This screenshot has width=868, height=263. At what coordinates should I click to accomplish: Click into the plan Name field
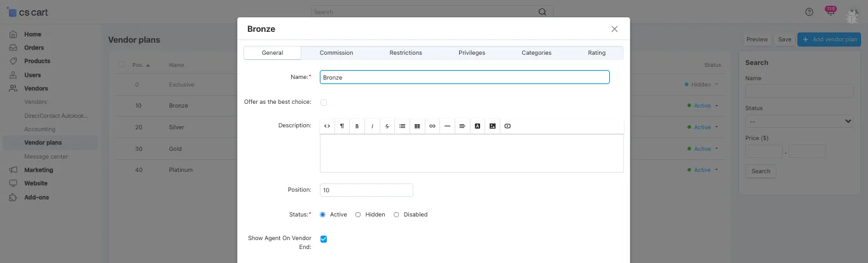(465, 77)
